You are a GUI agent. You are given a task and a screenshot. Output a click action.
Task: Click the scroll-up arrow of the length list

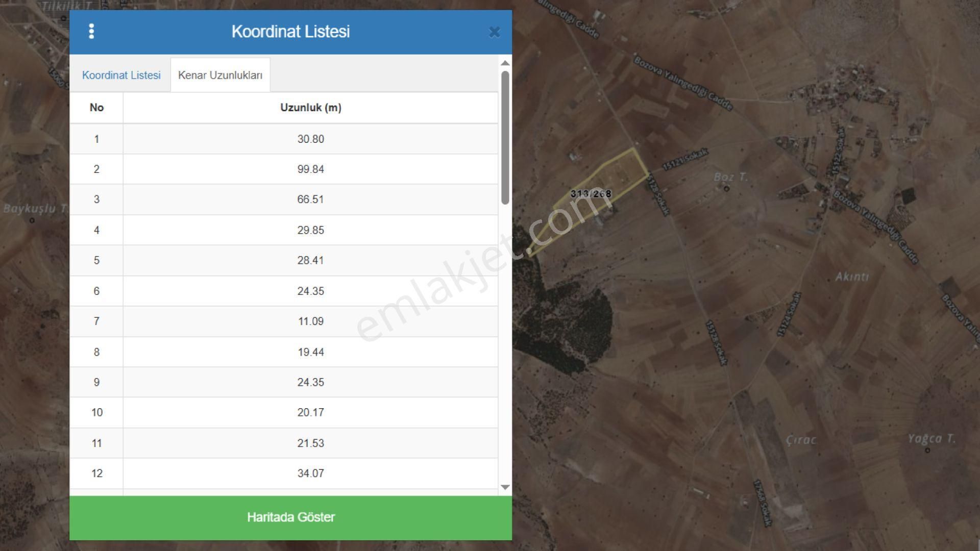click(x=505, y=62)
